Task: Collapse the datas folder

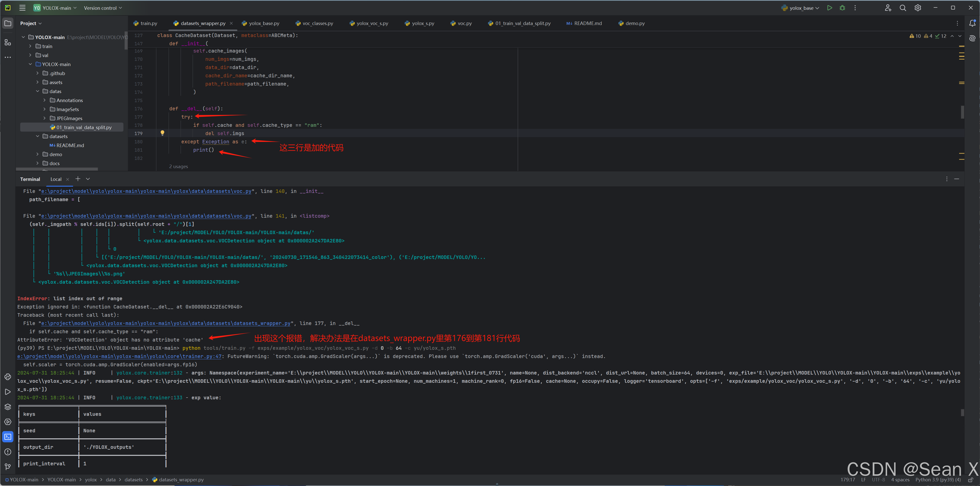Action: [37, 91]
